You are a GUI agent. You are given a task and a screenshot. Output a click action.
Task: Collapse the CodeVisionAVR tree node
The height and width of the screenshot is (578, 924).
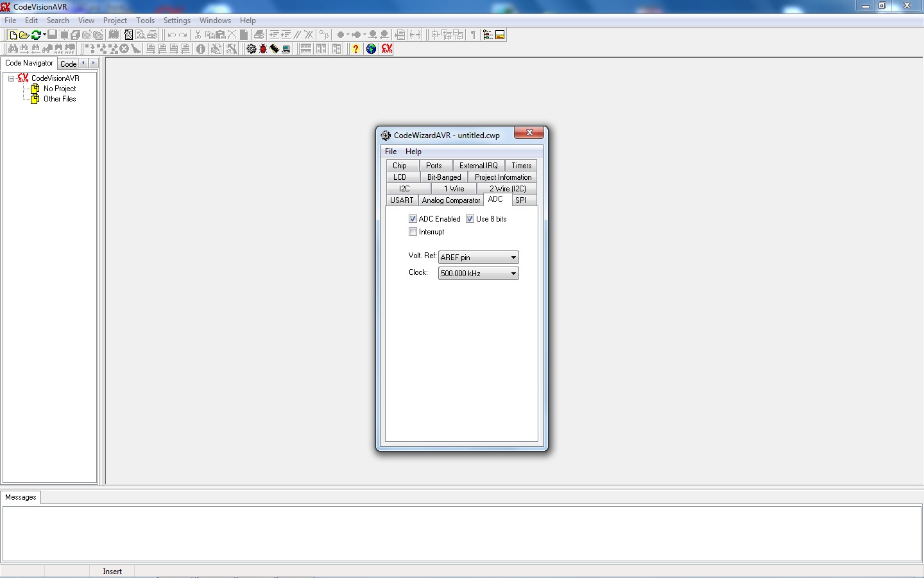pos(11,78)
